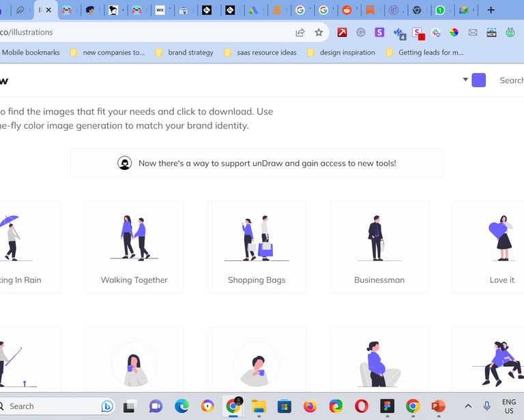Open the Love it illustration card
524x420 pixels.
click(x=489, y=247)
